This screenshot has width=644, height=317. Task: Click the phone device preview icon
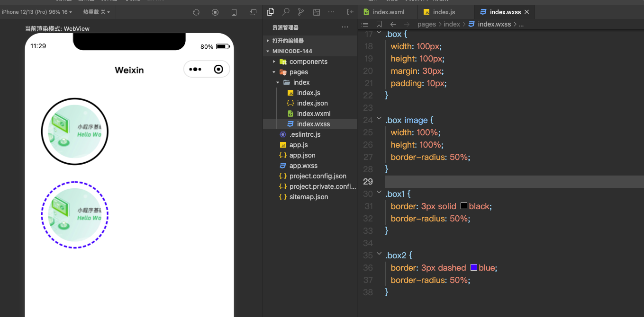pyautogui.click(x=234, y=12)
